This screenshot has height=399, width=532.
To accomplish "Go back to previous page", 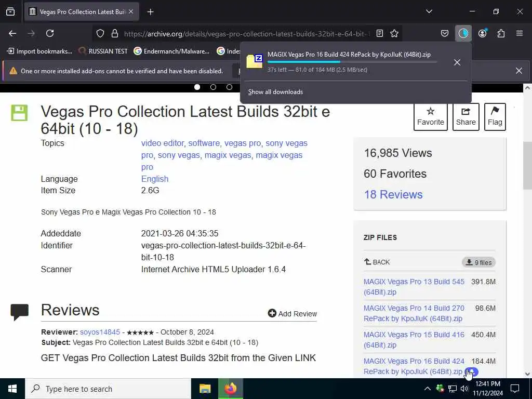I will (12, 33).
